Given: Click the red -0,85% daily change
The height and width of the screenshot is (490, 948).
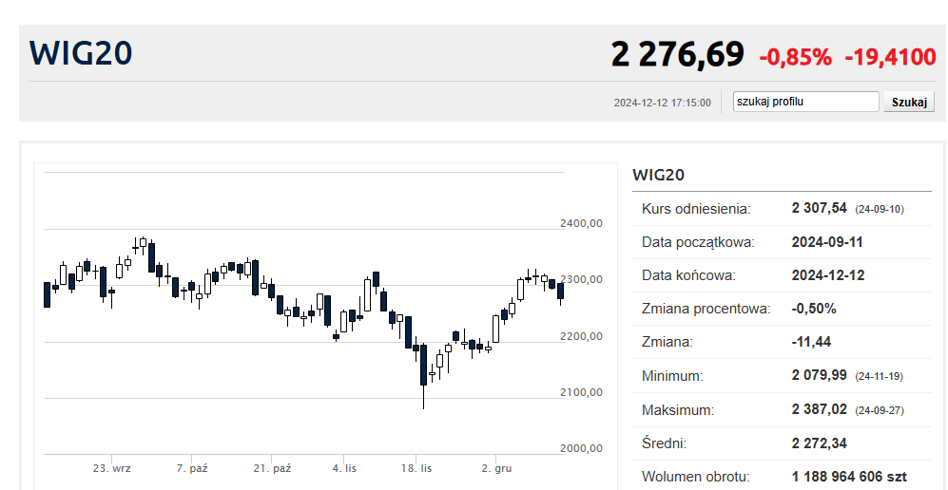Looking at the screenshot, I should [x=796, y=57].
